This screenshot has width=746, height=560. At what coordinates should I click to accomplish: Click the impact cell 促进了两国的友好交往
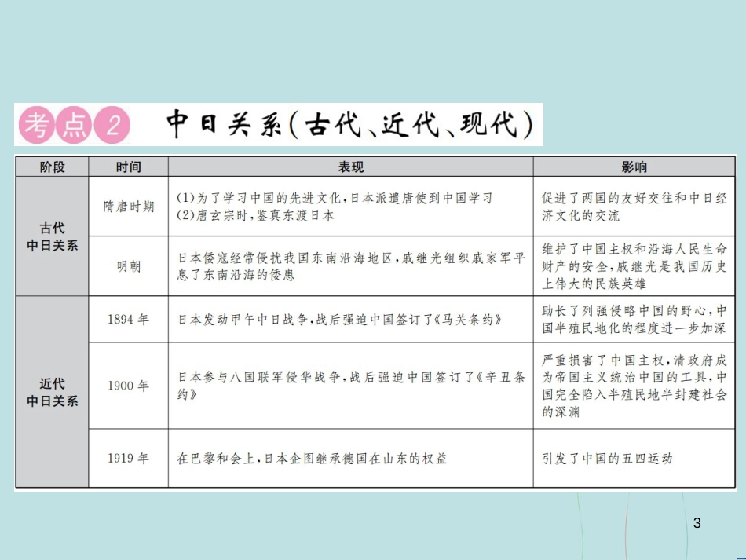tap(634, 207)
